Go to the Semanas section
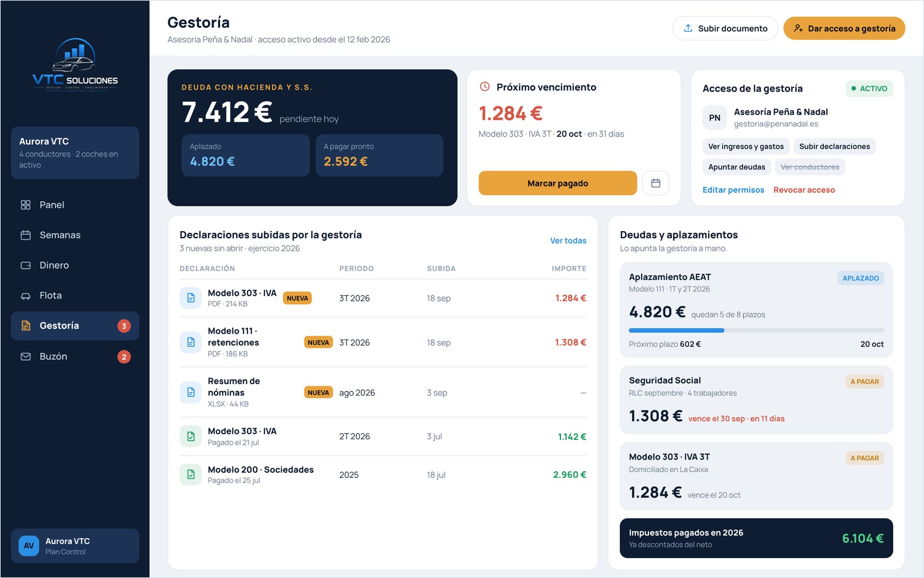Image resolution: width=924 pixels, height=578 pixels. (75, 235)
